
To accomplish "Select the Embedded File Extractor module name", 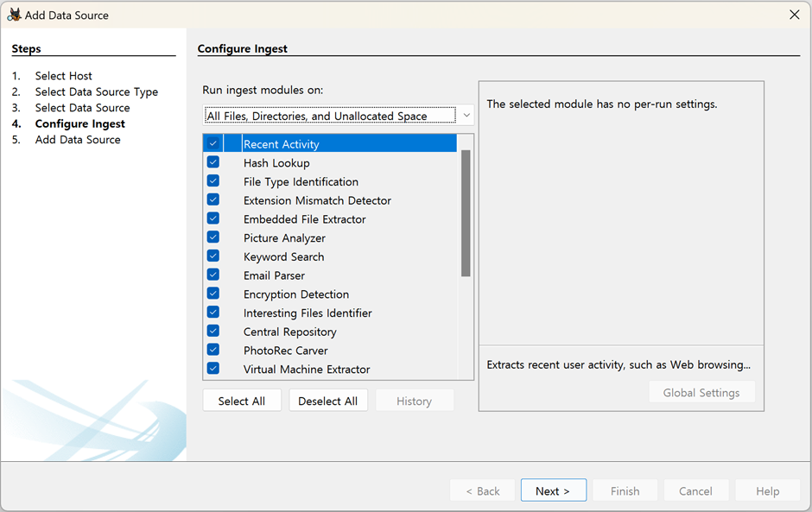I will pyautogui.click(x=304, y=219).
